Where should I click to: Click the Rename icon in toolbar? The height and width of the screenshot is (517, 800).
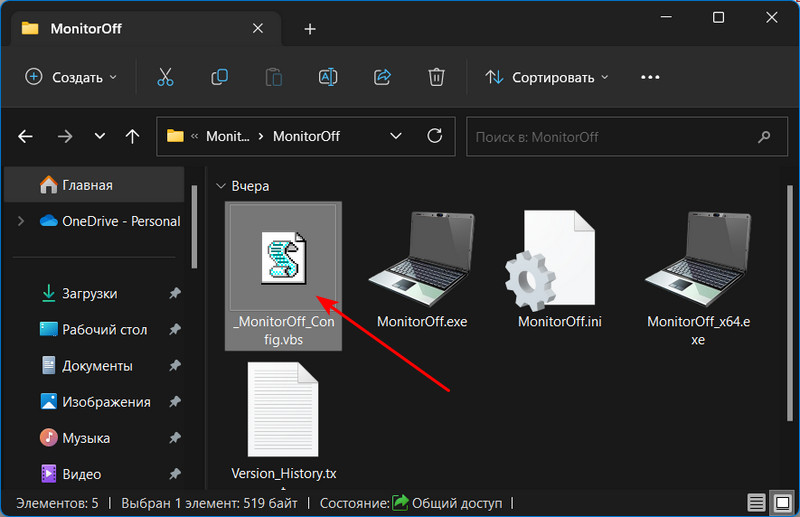tap(328, 77)
